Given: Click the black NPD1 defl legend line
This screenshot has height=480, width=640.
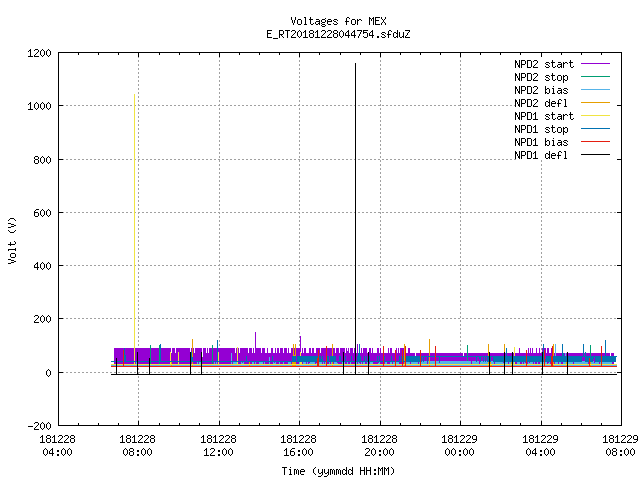Looking at the screenshot, I should click(596, 155).
